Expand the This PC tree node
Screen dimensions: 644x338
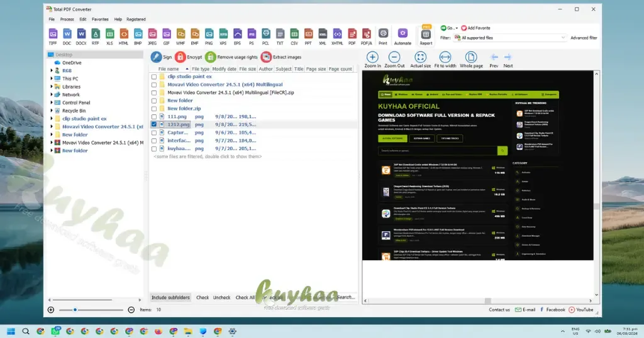(x=52, y=79)
